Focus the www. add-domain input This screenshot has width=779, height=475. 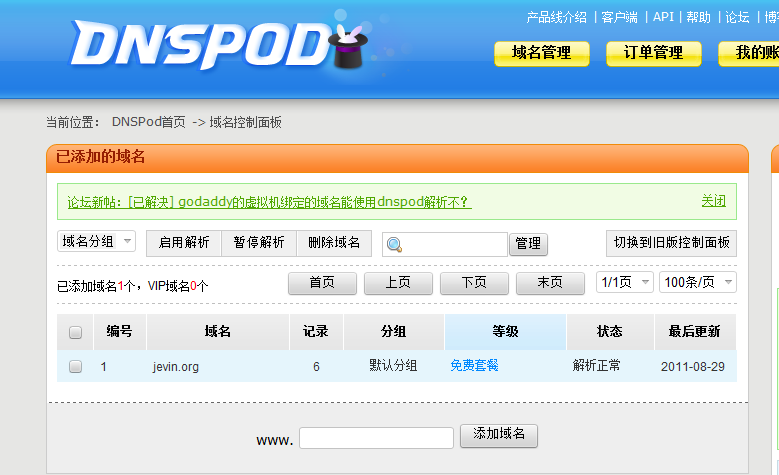click(x=377, y=438)
